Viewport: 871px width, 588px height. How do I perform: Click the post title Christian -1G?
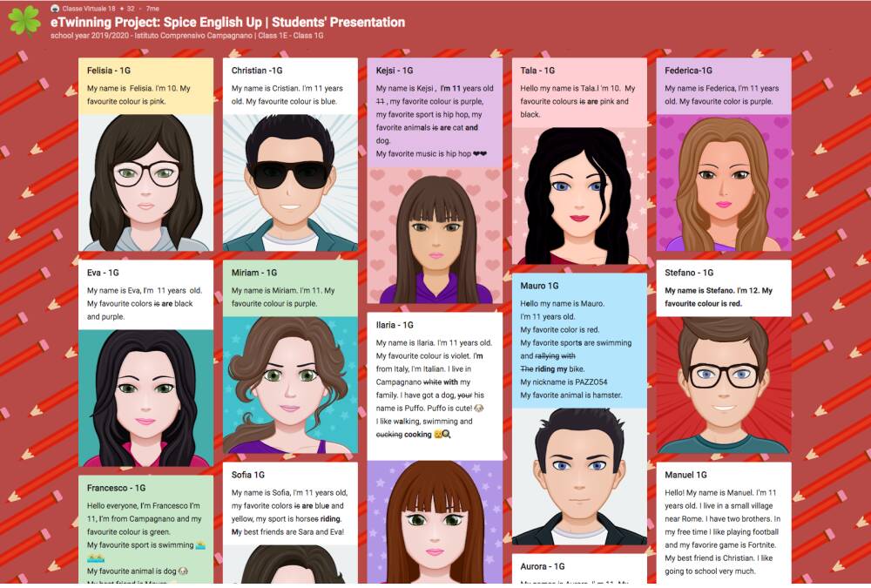(257, 71)
